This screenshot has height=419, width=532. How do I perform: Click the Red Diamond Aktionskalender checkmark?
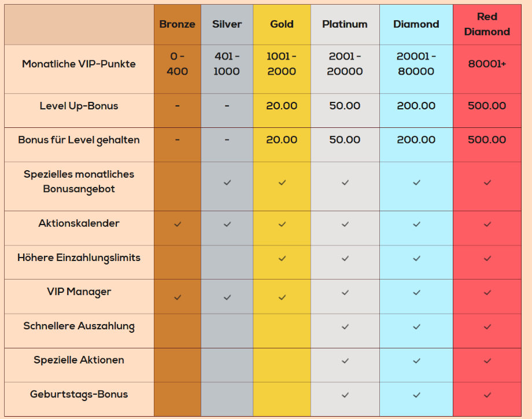click(x=487, y=224)
